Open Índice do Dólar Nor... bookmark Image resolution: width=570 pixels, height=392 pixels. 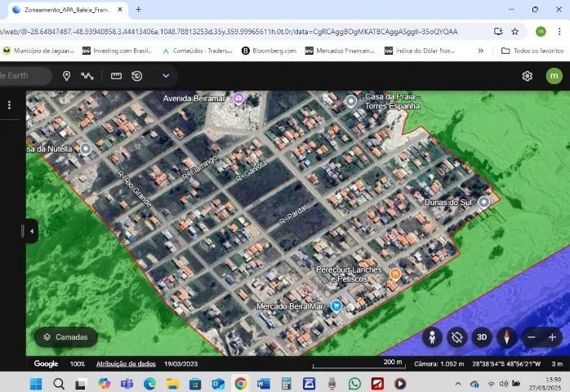(x=420, y=51)
